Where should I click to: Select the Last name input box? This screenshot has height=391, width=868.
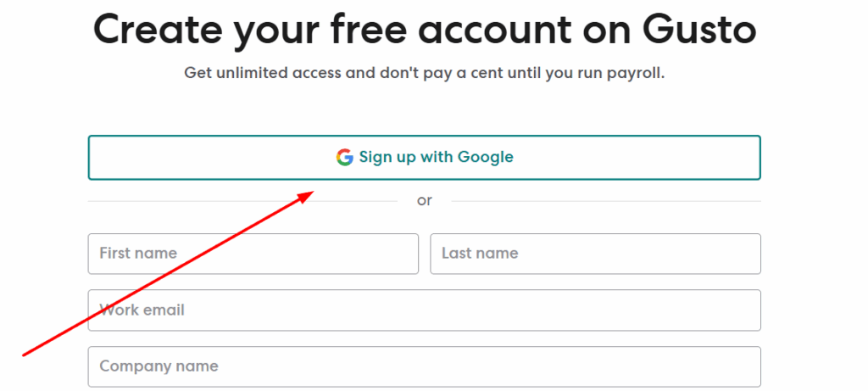pyautogui.click(x=595, y=254)
